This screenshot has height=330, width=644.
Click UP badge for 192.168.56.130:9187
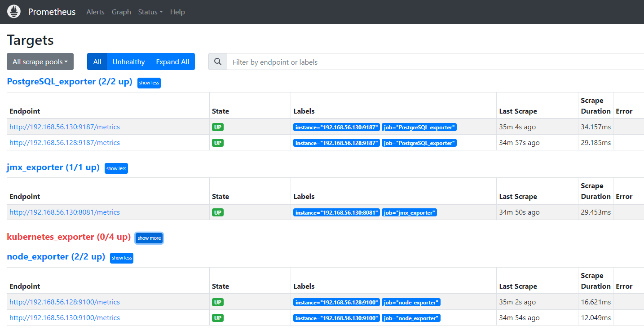218,127
